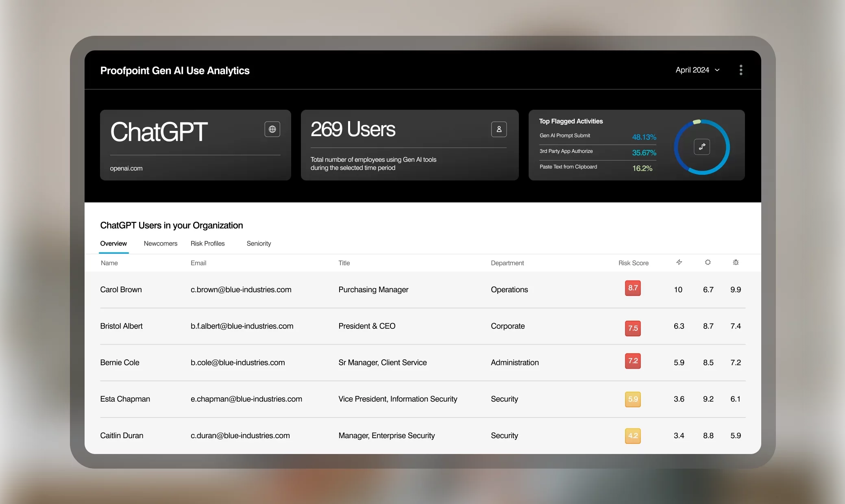Open the Seniority tab
The width and height of the screenshot is (845, 504).
(x=259, y=243)
